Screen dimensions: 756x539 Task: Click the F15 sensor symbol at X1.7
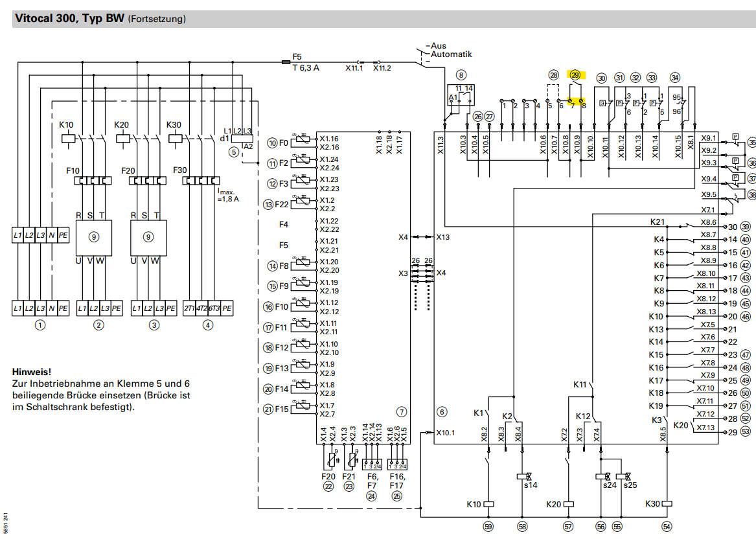pos(299,409)
